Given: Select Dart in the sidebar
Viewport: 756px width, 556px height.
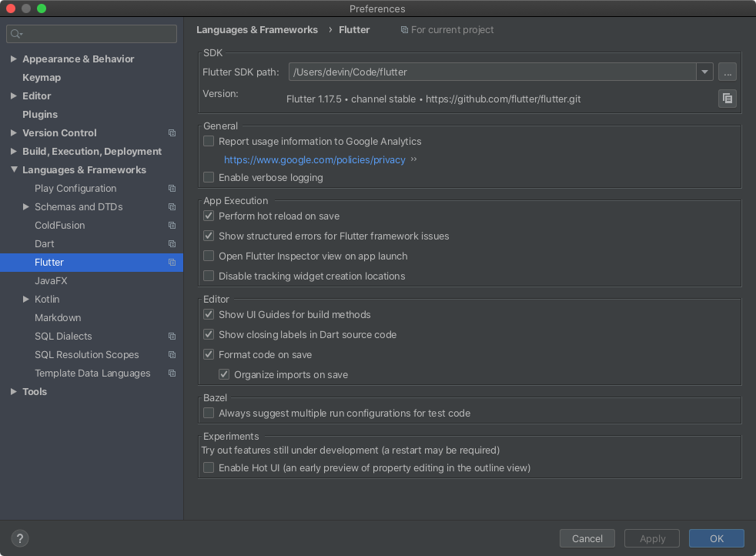Looking at the screenshot, I should [45, 243].
